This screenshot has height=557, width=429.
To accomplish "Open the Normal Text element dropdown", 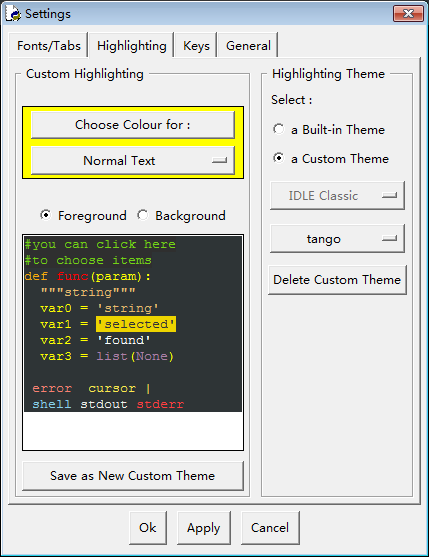I will pos(133,161).
